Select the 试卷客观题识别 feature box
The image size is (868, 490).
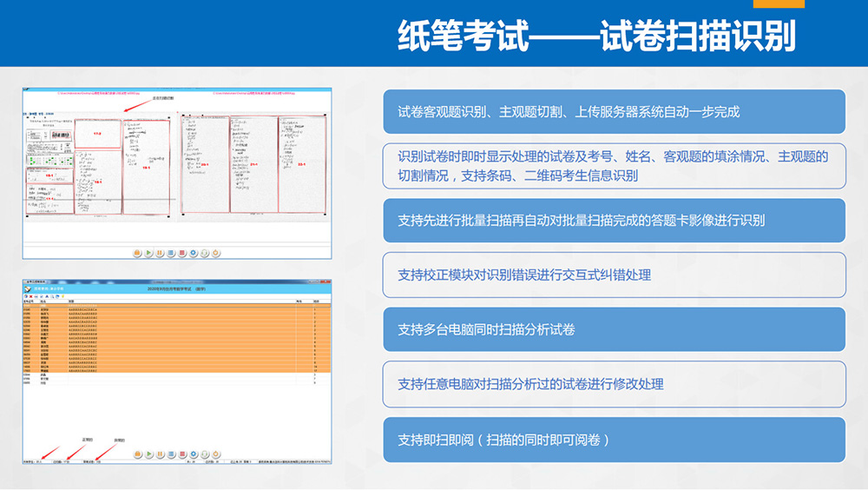614,111
